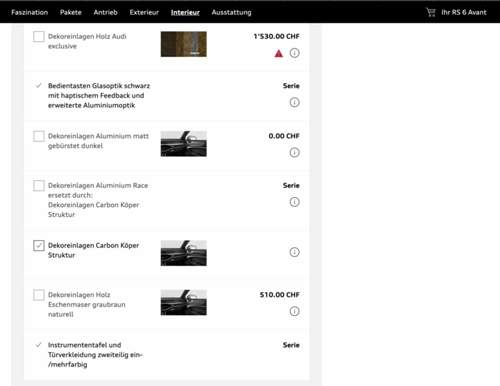This screenshot has height=386, width=500.
Task: Select the Interieur tab
Action: pyautogui.click(x=185, y=12)
